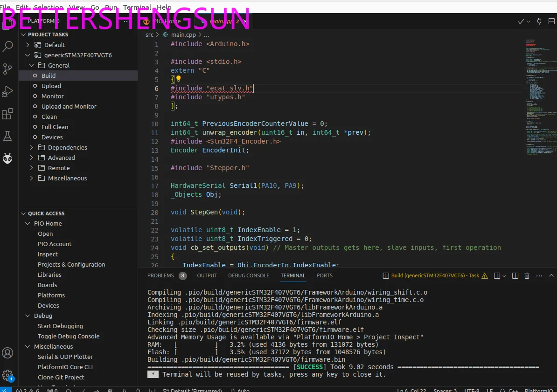Collapse the PROJECT TASKS section
This screenshot has width=557, height=392.
pyautogui.click(x=23, y=34)
